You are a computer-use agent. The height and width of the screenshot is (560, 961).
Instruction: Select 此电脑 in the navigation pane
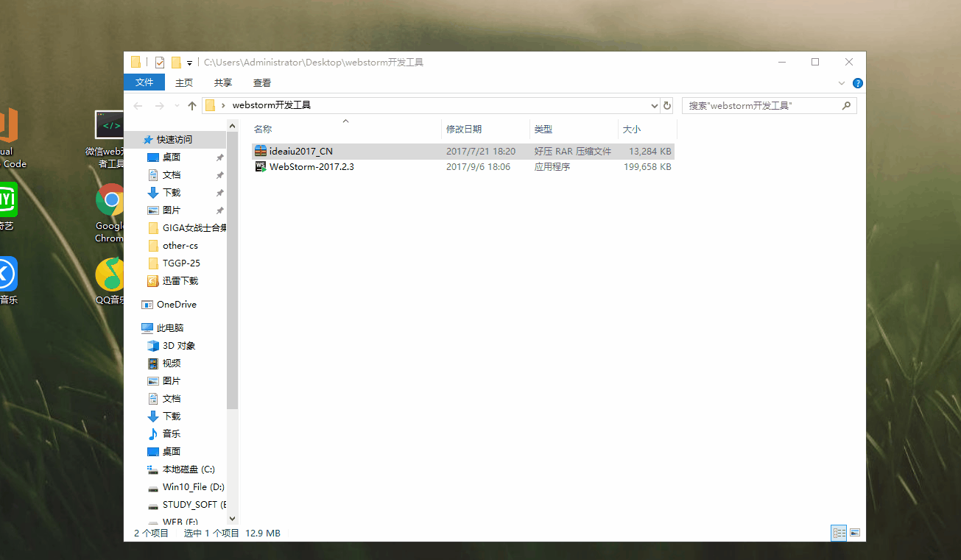tap(170, 327)
